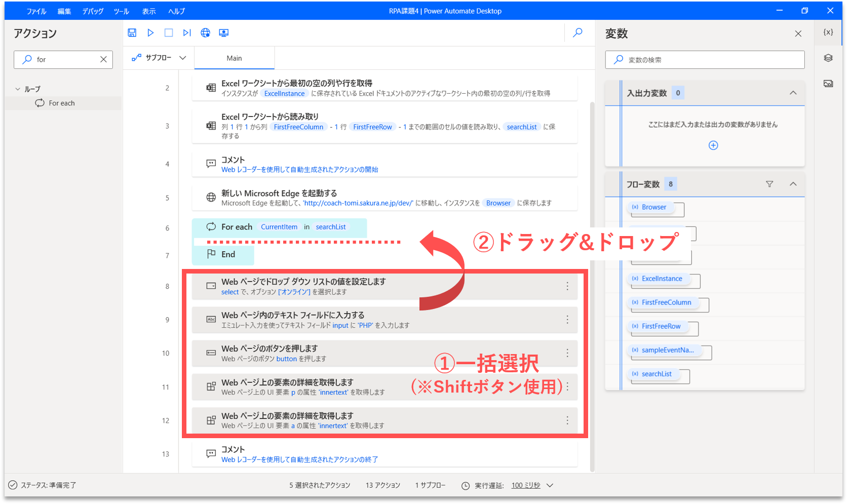This screenshot has height=504, width=847.
Task: Collapse the input/output variables section
Action: 793,93
